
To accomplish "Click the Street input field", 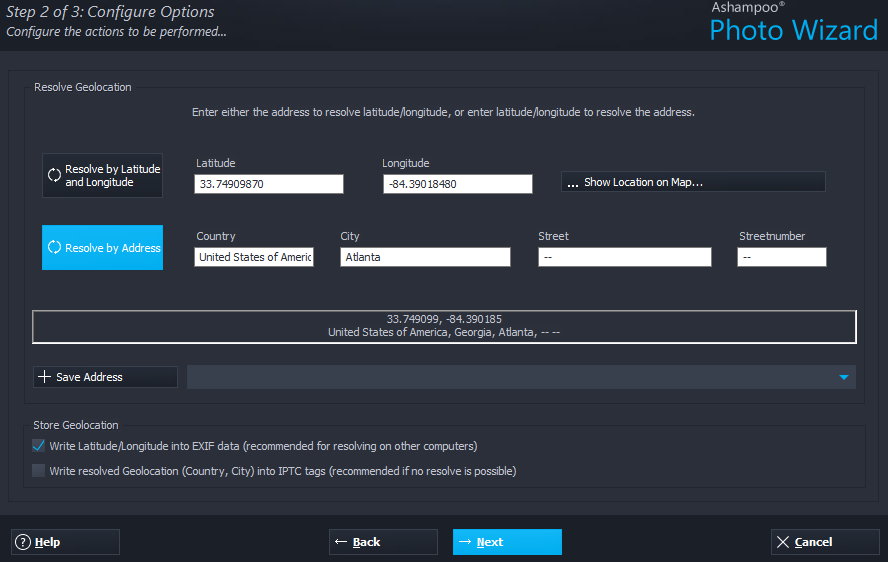I will tap(624, 257).
